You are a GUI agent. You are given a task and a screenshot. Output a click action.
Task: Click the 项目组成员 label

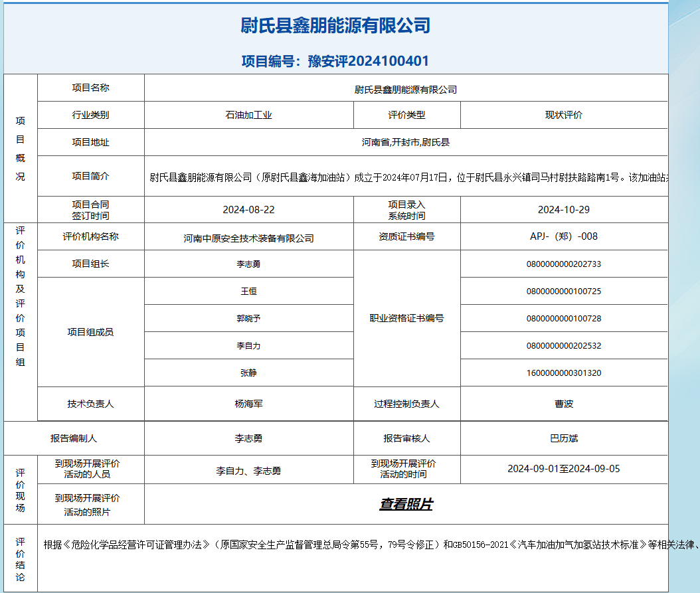[90, 332]
